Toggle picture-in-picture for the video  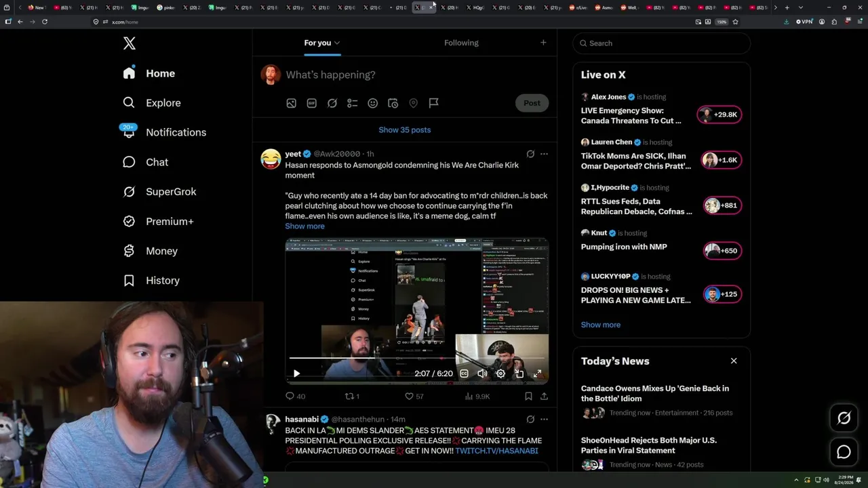[519, 373]
